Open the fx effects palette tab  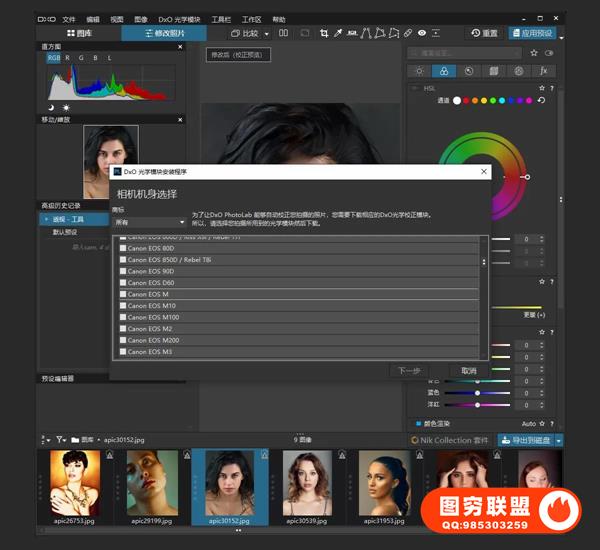[545, 71]
